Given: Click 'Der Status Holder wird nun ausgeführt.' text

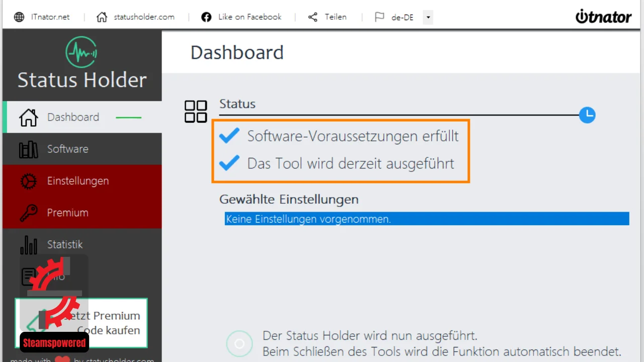Looking at the screenshot, I should 370,335.
